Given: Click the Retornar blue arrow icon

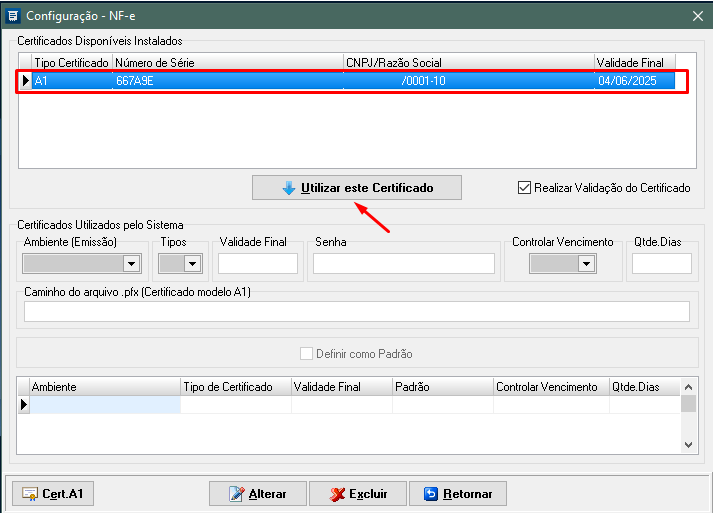Looking at the screenshot, I should [x=431, y=494].
